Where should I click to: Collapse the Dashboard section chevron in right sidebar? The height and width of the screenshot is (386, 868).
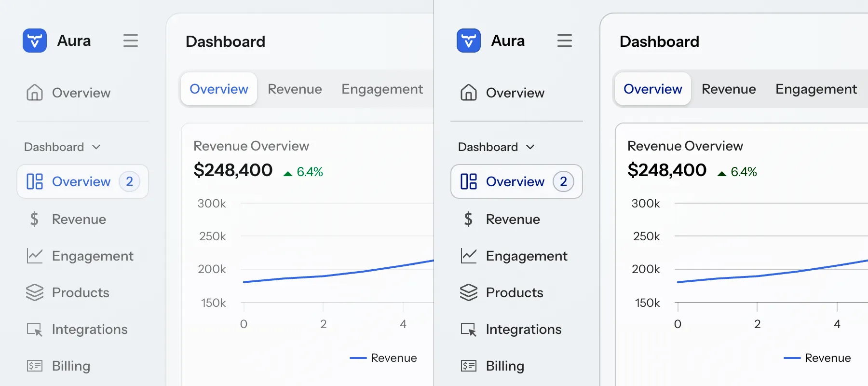(x=530, y=147)
